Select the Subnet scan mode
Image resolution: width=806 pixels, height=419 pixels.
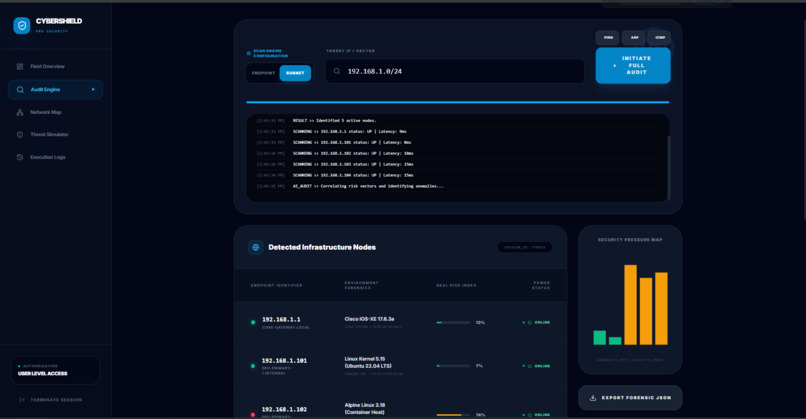pos(295,73)
